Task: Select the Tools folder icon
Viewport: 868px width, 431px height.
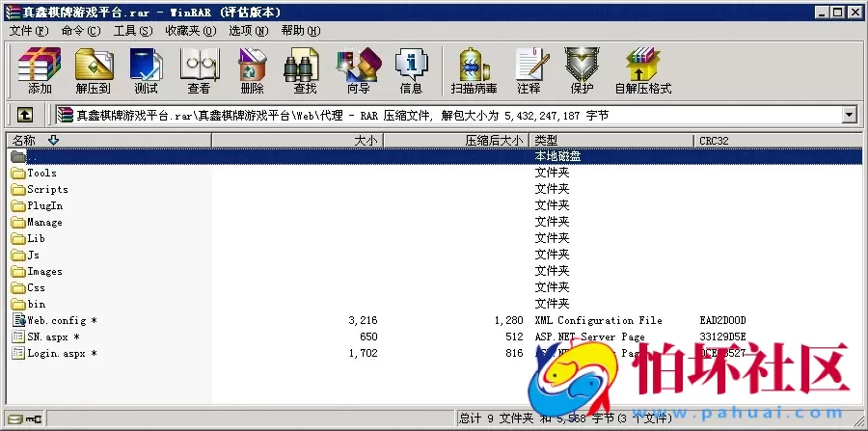Action: pos(18,174)
